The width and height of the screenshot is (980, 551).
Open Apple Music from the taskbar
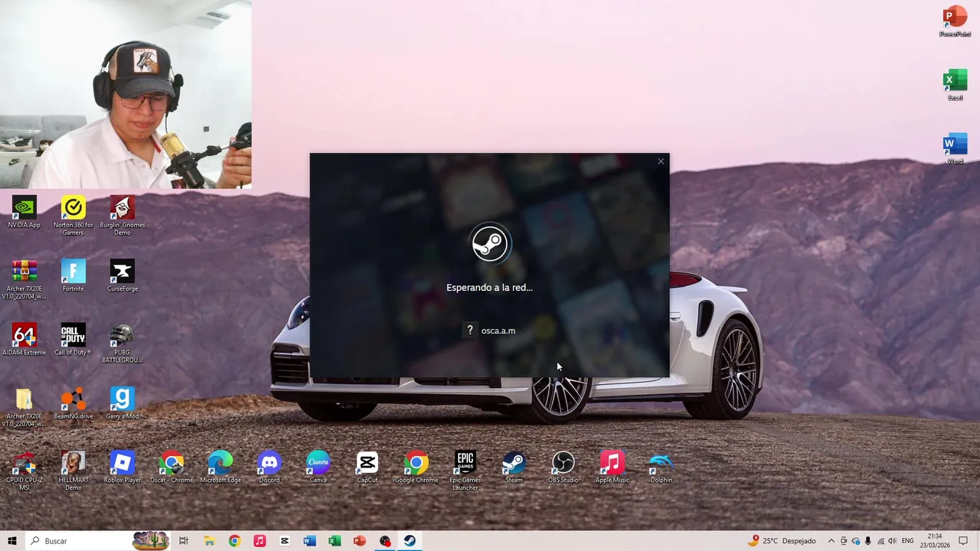pyautogui.click(x=260, y=541)
